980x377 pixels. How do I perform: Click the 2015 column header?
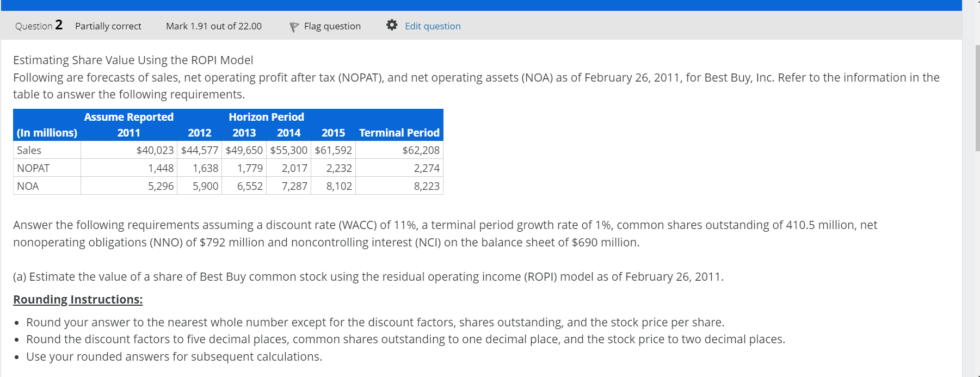pos(334,133)
